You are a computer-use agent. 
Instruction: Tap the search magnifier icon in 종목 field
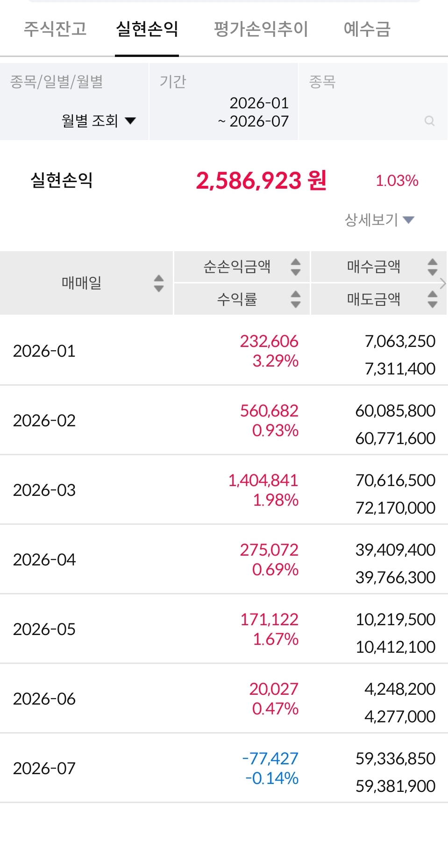[429, 121]
